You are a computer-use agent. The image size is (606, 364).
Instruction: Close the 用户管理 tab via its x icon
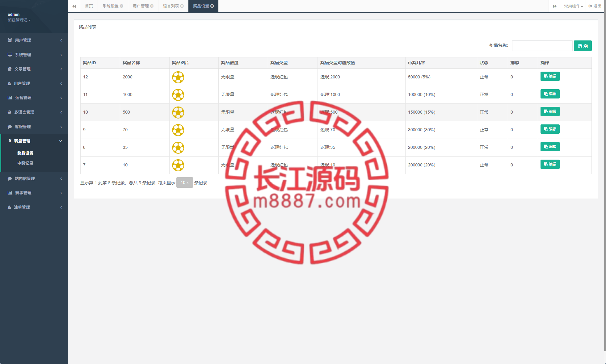[x=152, y=6]
